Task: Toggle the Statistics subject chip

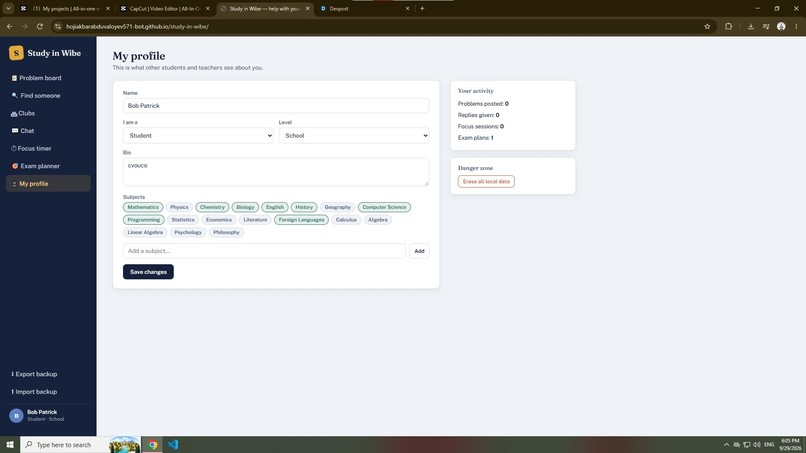Action: [x=183, y=220]
